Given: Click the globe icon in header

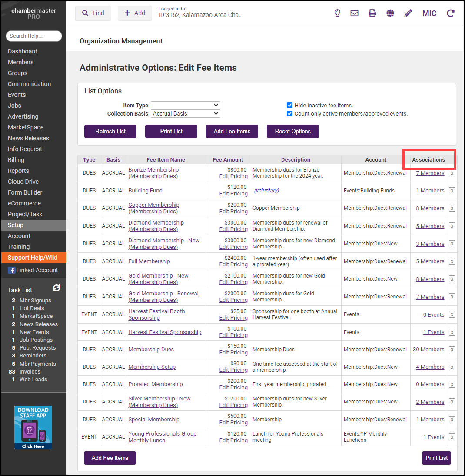Looking at the screenshot, I should 390,13.
